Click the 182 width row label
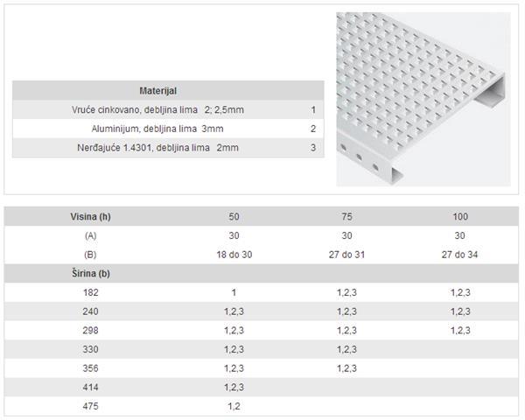This screenshot has height=420, width=525. click(90, 292)
